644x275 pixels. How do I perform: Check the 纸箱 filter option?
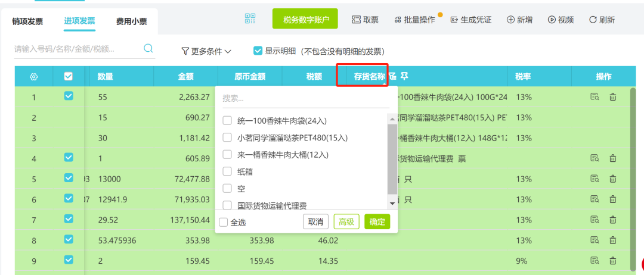[227, 171]
